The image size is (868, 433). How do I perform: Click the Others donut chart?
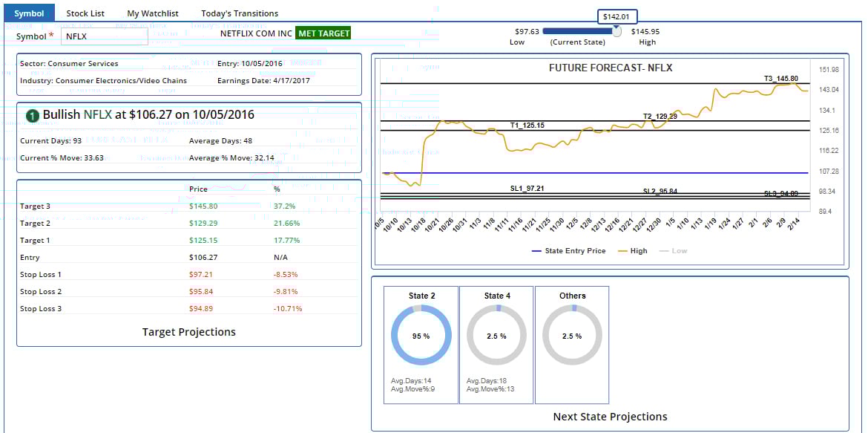click(x=572, y=336)
